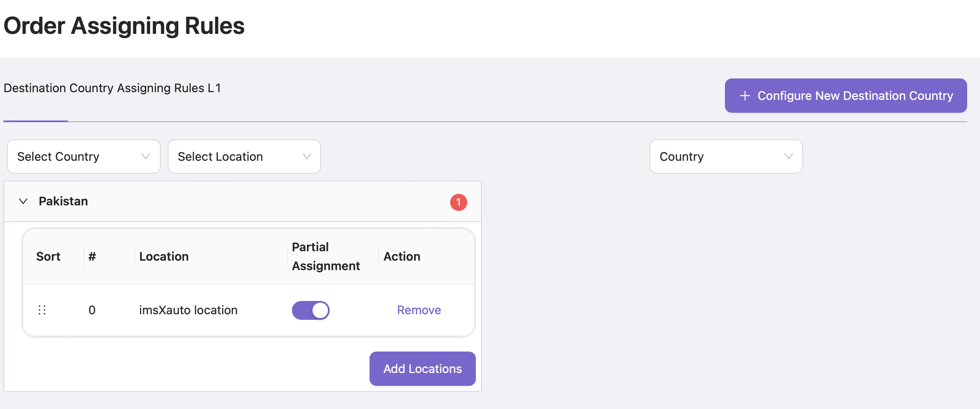The width and height of the screenshot is (980, 409).
Task: Click the plus icon on Configure New Destination Country
Action: pos(745,96)
